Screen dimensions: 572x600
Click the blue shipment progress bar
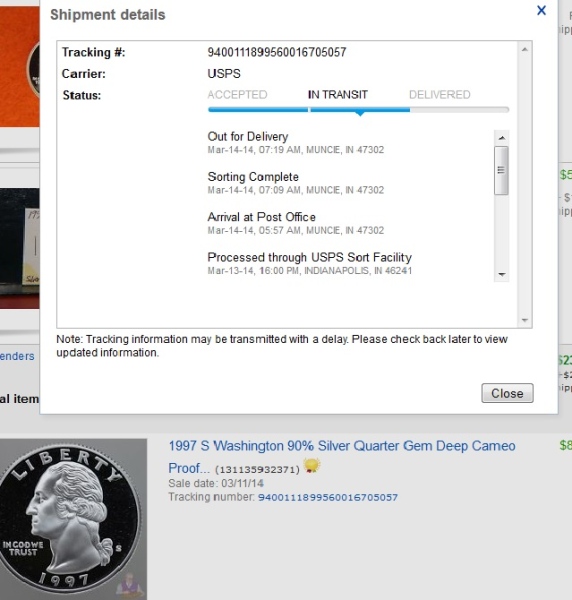tap(309, 110)
